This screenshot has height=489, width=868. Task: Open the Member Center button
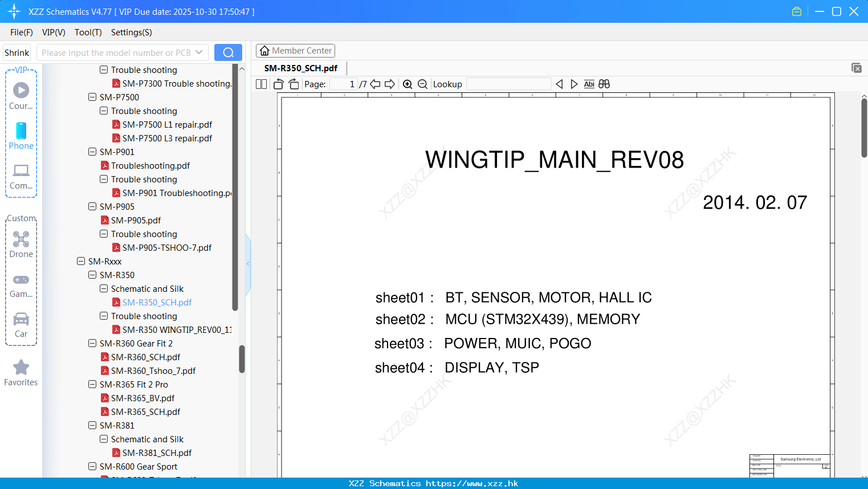coord(295,51)
